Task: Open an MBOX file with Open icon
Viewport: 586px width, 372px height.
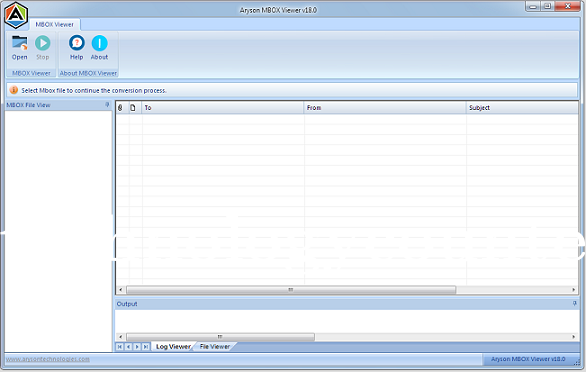Action: click(19, 47)
